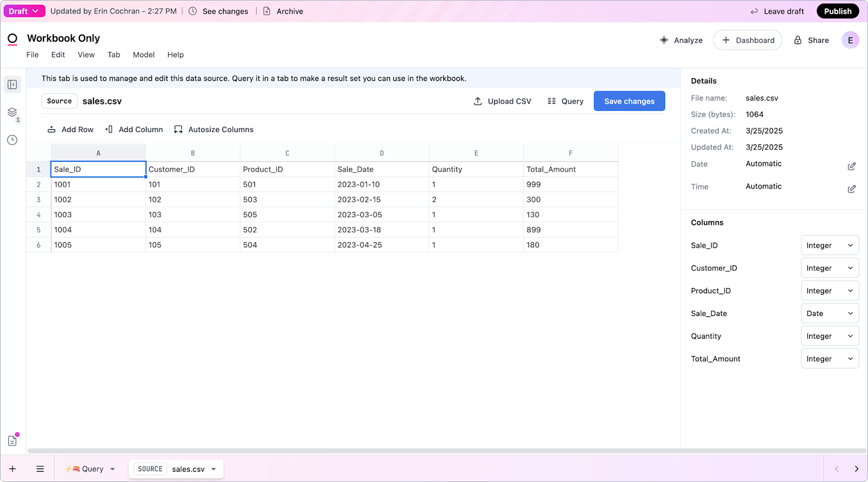The height and width of the screenshot is (482, 868).
Task: Expand the Query tab options arrow
Action: pyautogui.click(x=113, y=469)
